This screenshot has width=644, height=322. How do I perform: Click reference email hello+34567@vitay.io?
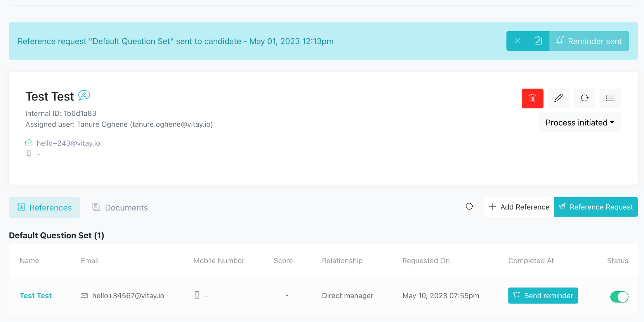click(x=128, y=296)
